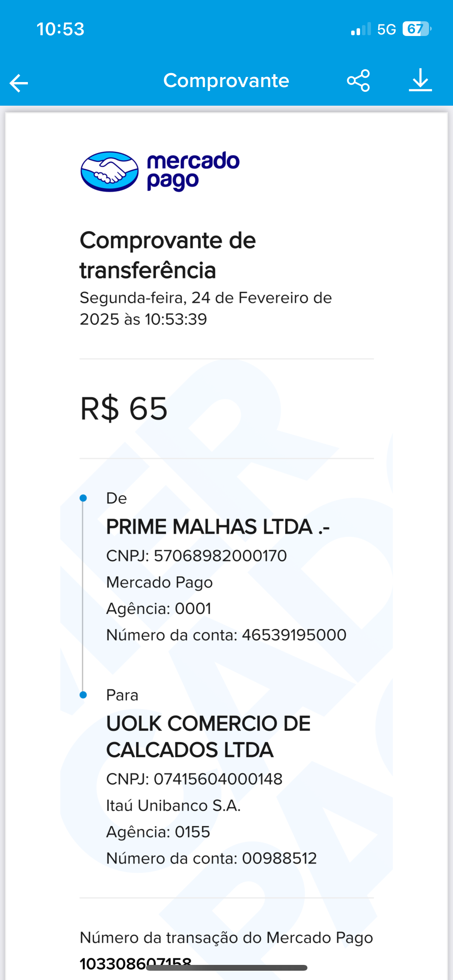Tap the transfer date and time text

click(206, 308)
